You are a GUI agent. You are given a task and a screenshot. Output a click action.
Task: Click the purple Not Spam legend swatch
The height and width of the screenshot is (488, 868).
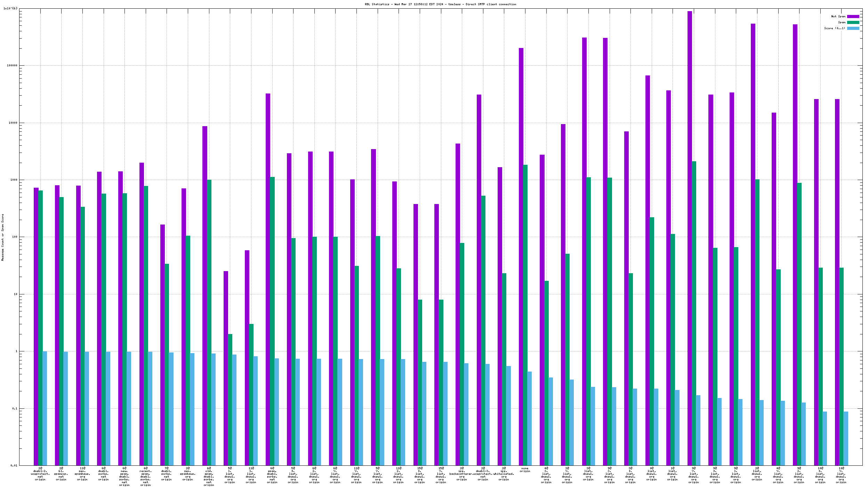[853, 16]
